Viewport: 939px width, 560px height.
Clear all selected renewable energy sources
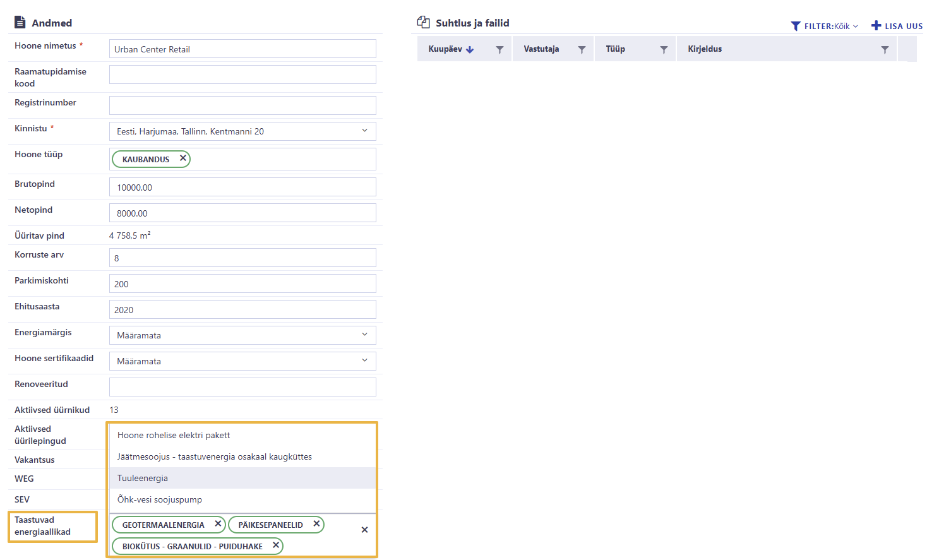coord(364,530)
